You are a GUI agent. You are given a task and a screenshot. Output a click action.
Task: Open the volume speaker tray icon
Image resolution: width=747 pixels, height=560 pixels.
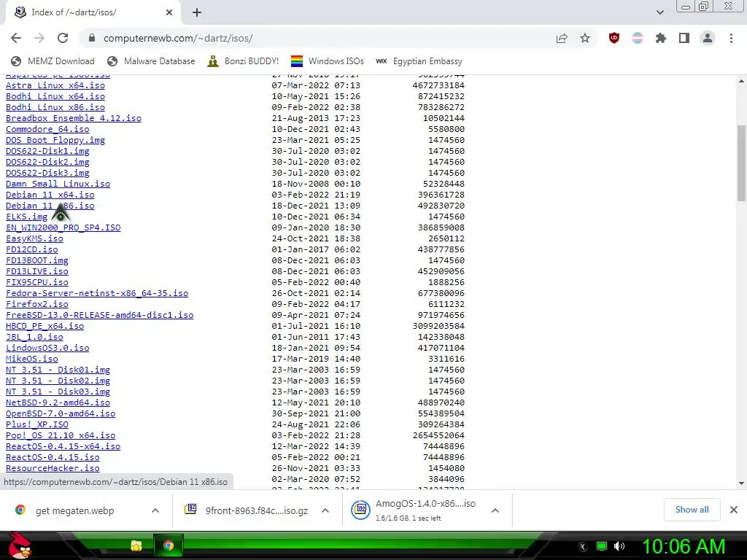pyautogui.click(x=619, y=546)
